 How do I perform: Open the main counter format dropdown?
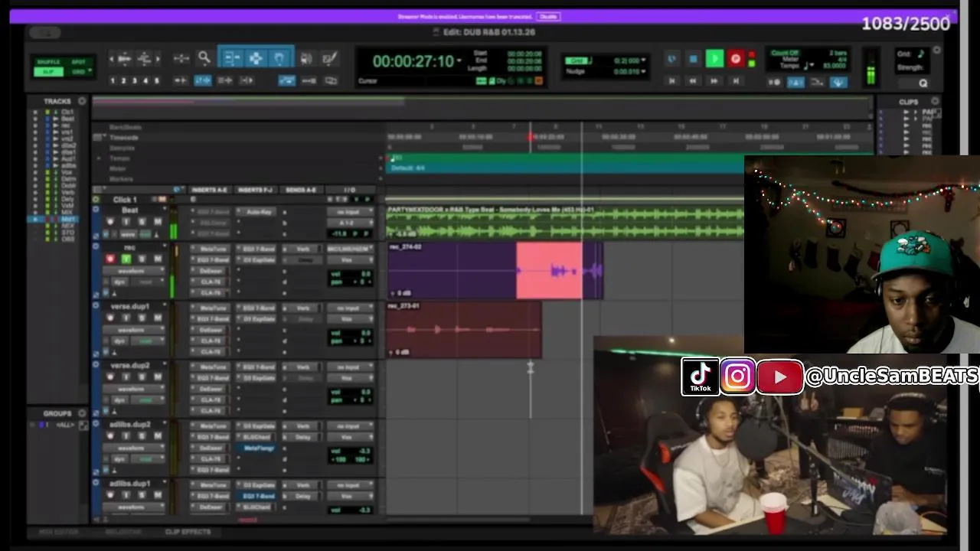pyautogui.click(x=459, y=61)
